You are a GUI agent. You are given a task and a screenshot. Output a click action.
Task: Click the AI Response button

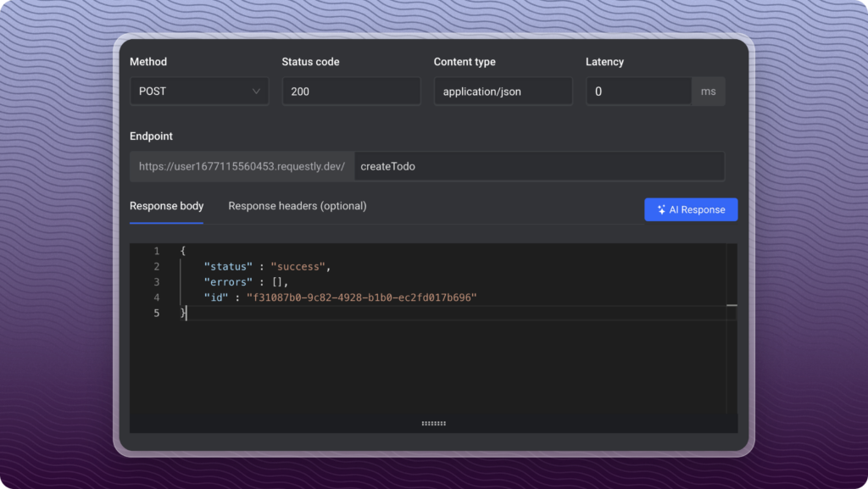691,209
